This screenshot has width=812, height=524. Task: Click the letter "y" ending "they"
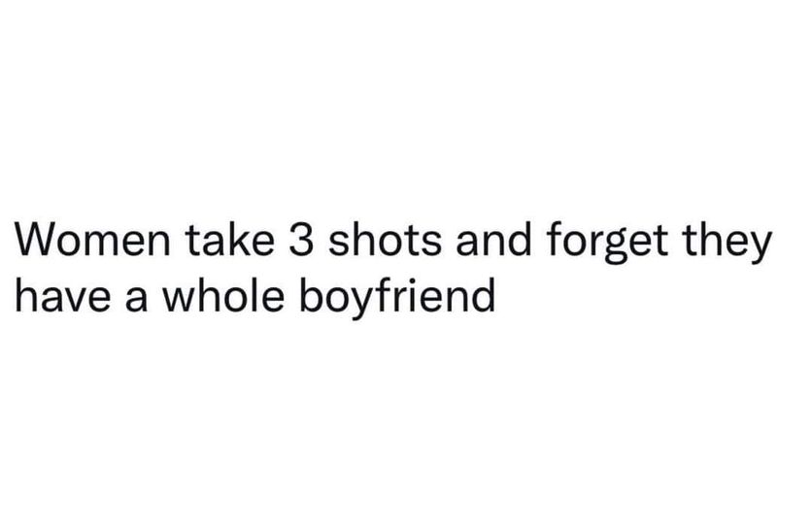pyautogui.click(x=760, y=249)
